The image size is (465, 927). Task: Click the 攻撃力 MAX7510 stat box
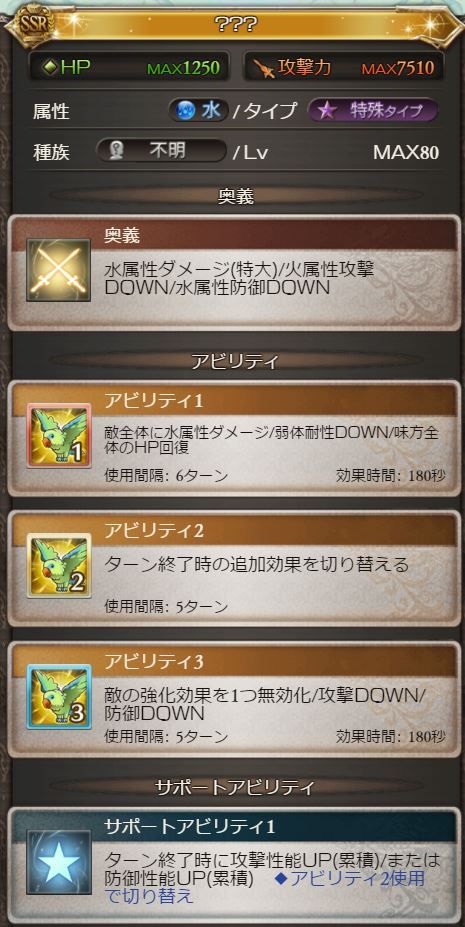coord(343,68)
